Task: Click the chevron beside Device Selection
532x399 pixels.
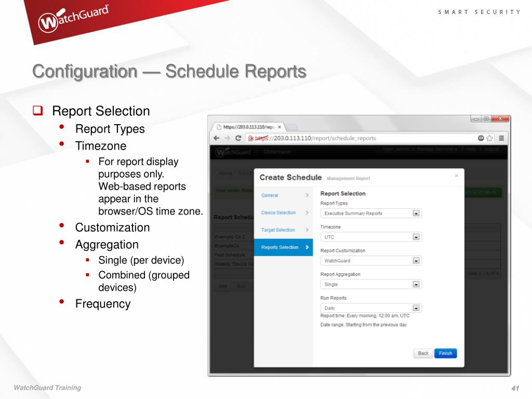Action: tap(307, 212)
